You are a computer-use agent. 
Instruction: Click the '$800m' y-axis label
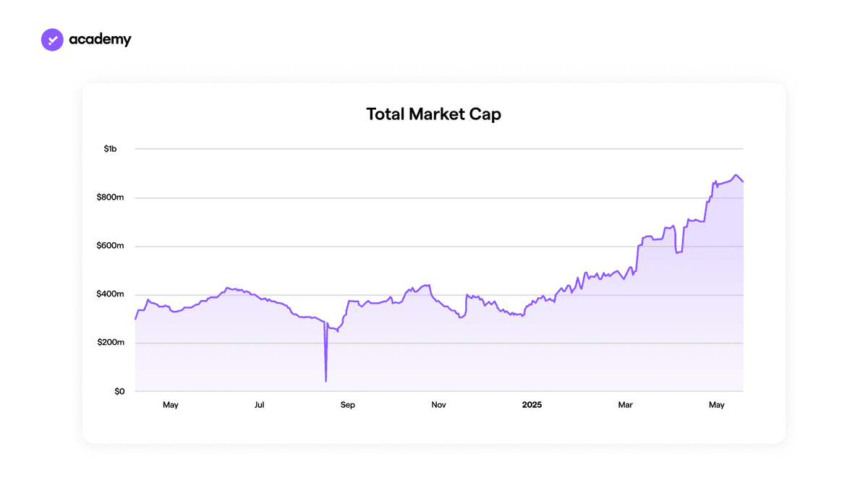tap(111, 197)
